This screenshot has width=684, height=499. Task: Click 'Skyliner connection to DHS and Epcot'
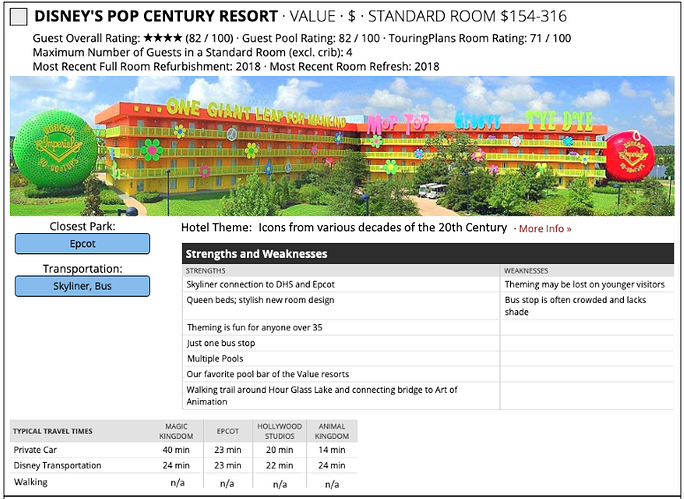tap(260, 284)
